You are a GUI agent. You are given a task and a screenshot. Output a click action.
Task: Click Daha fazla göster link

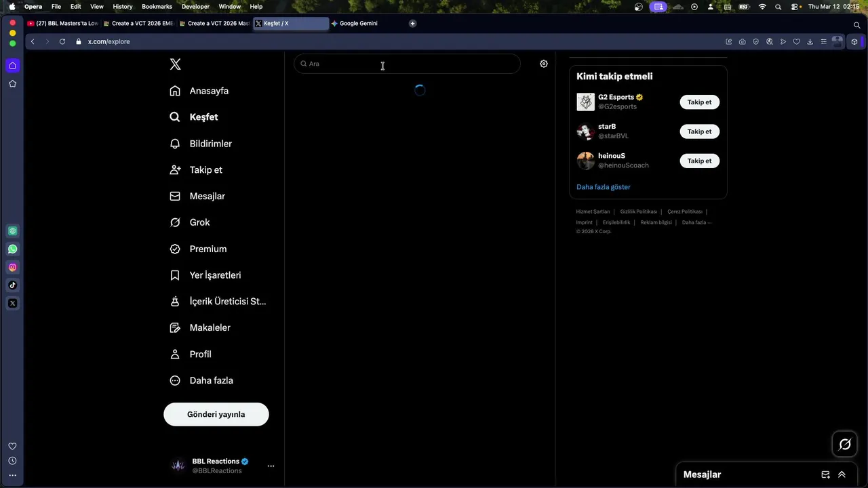pos(604,187)
